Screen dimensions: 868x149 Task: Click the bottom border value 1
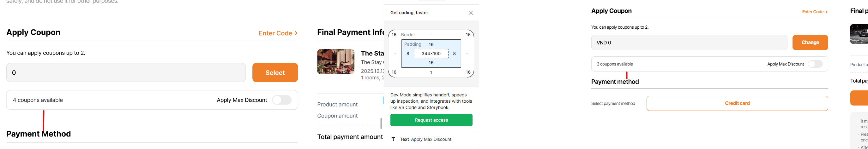(x=431, y=72)
